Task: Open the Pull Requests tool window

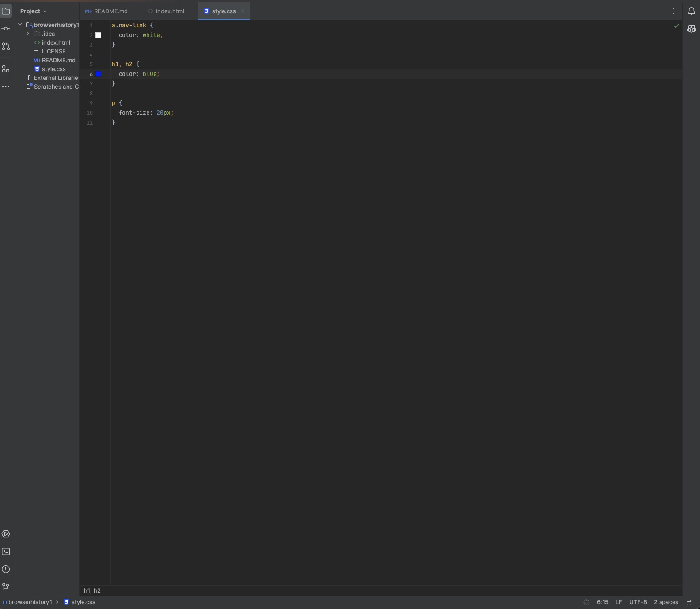Action: pyautogui.click(x=6, y=46)
